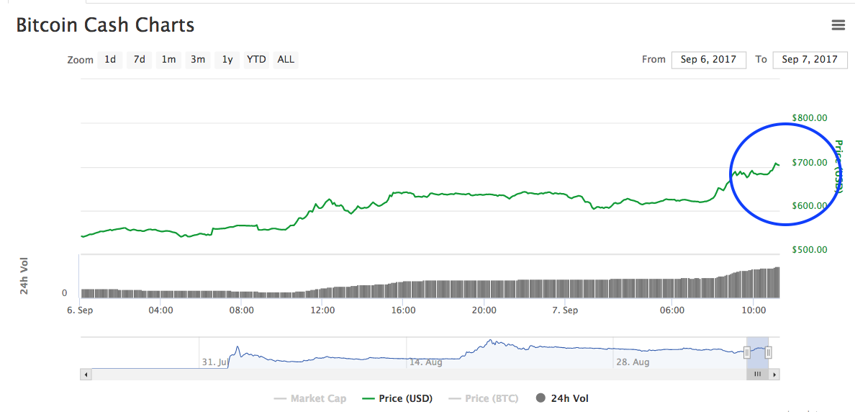Click the navigator scrollbar right arrow
The image size is (868, 412).
(x=774, y=375)
